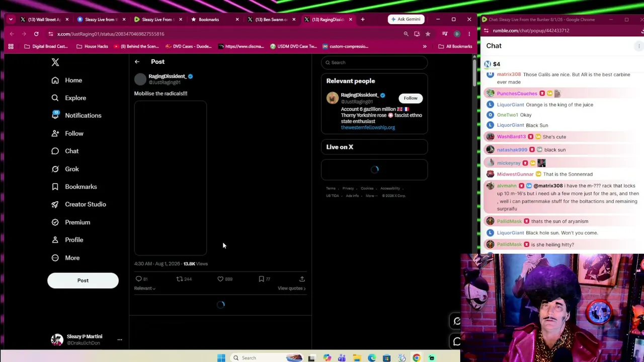The image size is (644, 362).
Task: Open Chat in X sidebar
Action: pyautogui.click(x=65, y=151)
